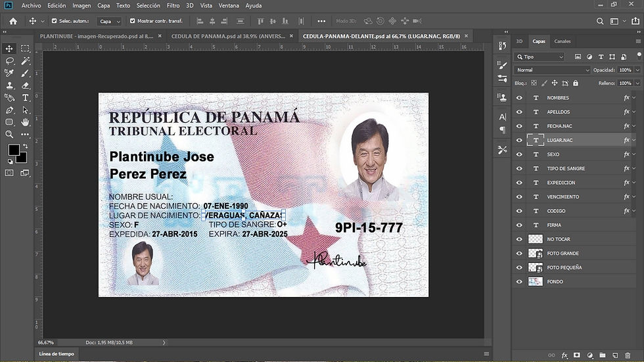Hide the FOTO GRANDE layer eye icon

pyautogui.click(x=519, y=253)
